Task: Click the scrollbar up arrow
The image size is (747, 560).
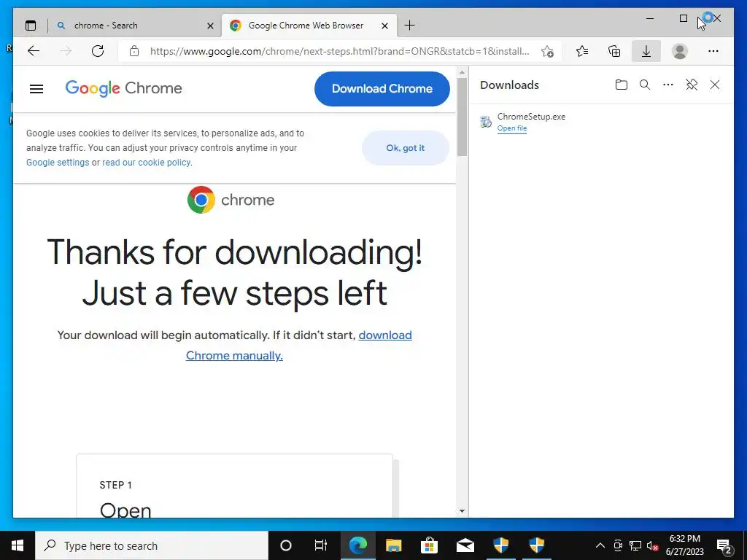Action: 462,73
